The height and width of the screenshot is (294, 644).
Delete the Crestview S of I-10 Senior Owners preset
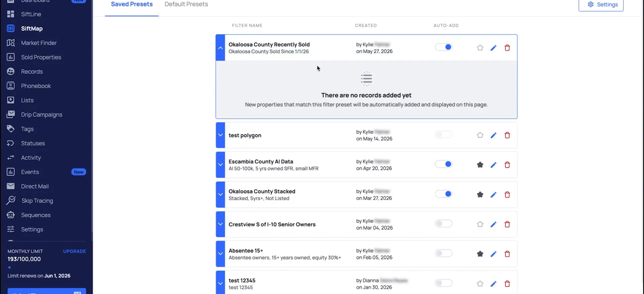tap(507, 224)
